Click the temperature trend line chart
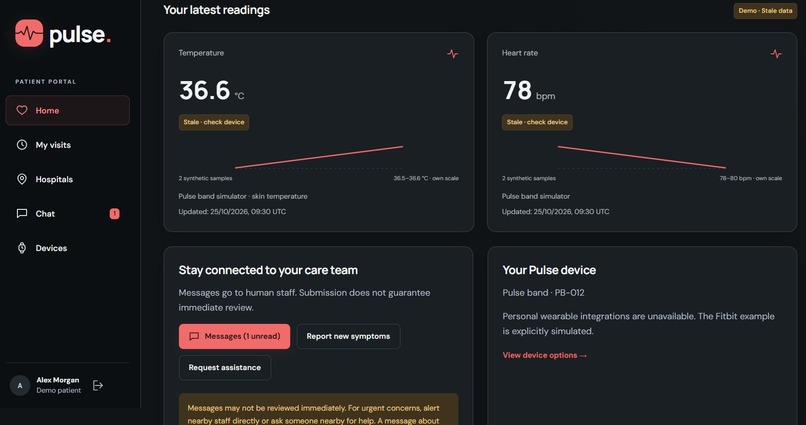 (x=319, y=157)
